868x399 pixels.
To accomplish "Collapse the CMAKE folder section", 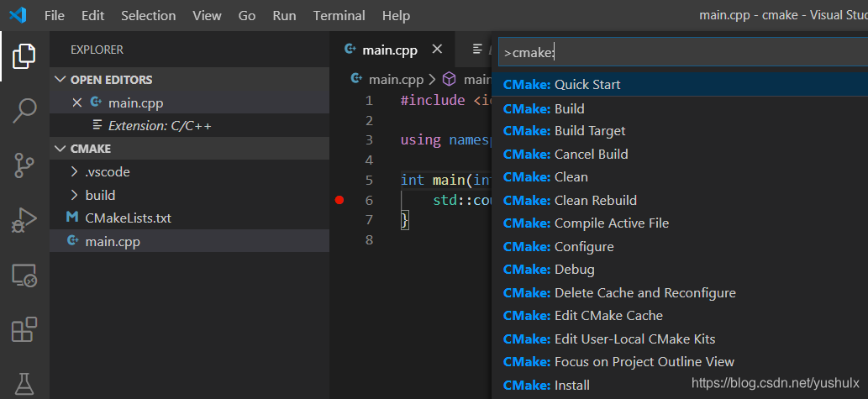I will pos(60,149).
